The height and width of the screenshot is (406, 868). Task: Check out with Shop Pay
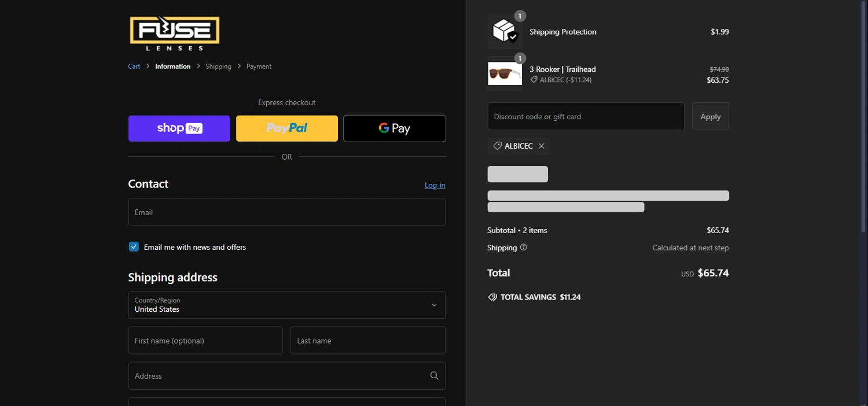[x=179, y=128]
